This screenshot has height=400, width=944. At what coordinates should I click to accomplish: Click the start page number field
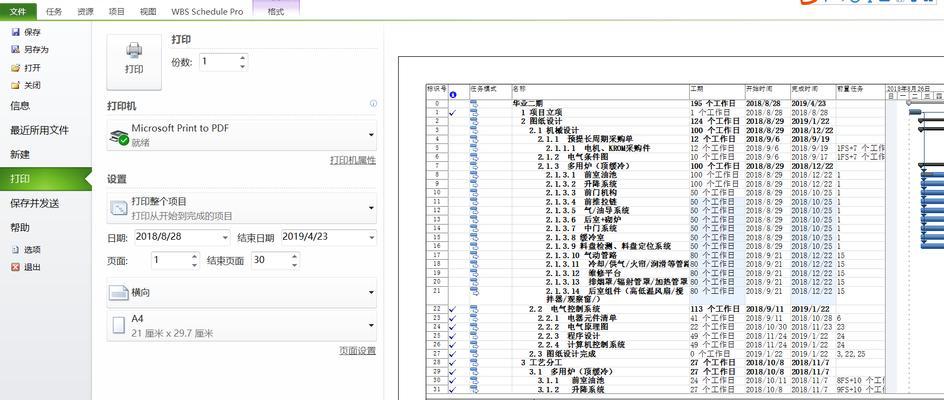[170, 260]
